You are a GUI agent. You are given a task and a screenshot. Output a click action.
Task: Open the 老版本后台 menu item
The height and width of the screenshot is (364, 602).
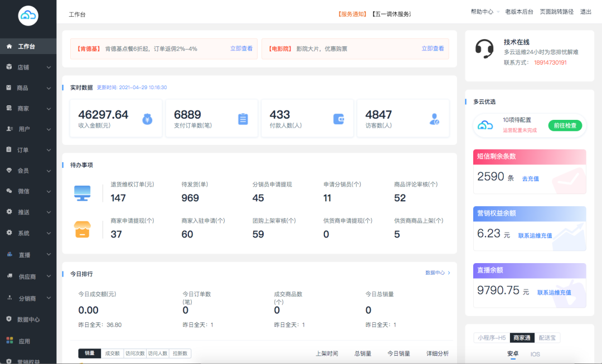point(519,11)
